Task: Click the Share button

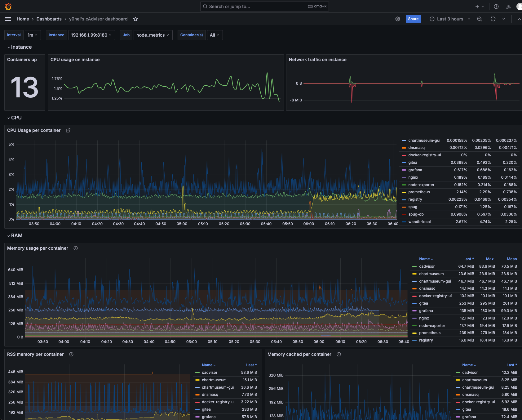Action: click(x=413, y=19)
